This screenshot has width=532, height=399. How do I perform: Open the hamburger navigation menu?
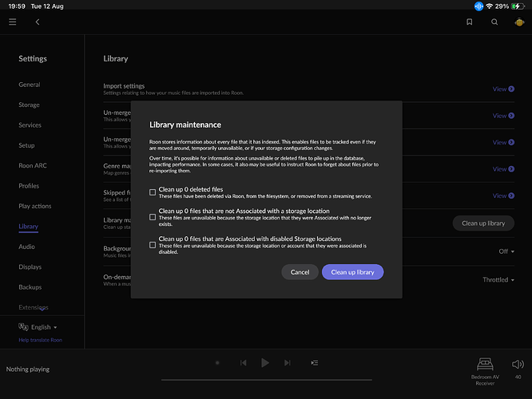click(x=12, y=22)
